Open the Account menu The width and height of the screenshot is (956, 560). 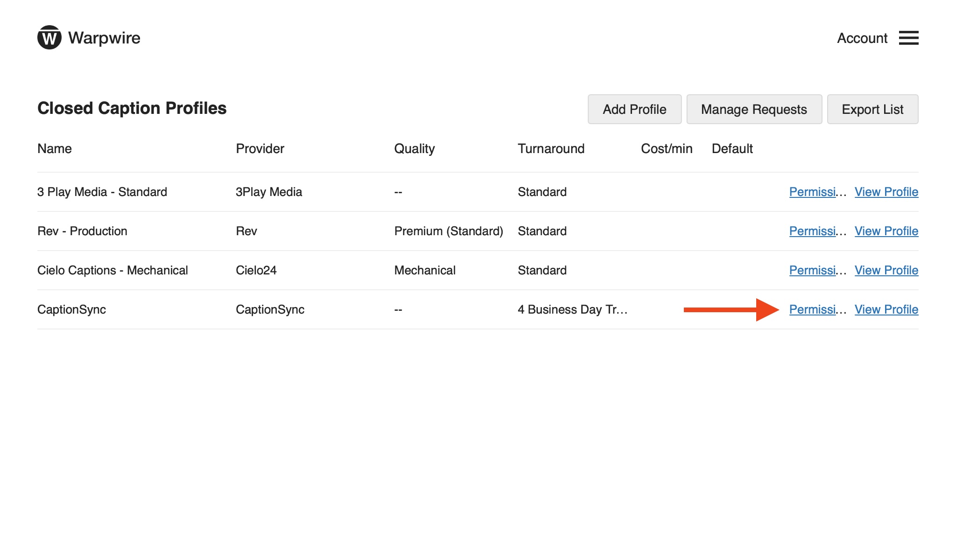pos(862,38)
